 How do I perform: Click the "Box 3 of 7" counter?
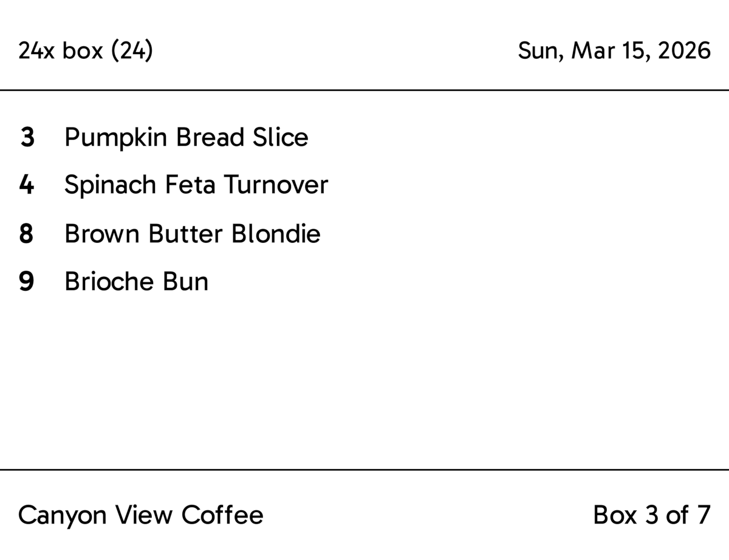[651, 515]
